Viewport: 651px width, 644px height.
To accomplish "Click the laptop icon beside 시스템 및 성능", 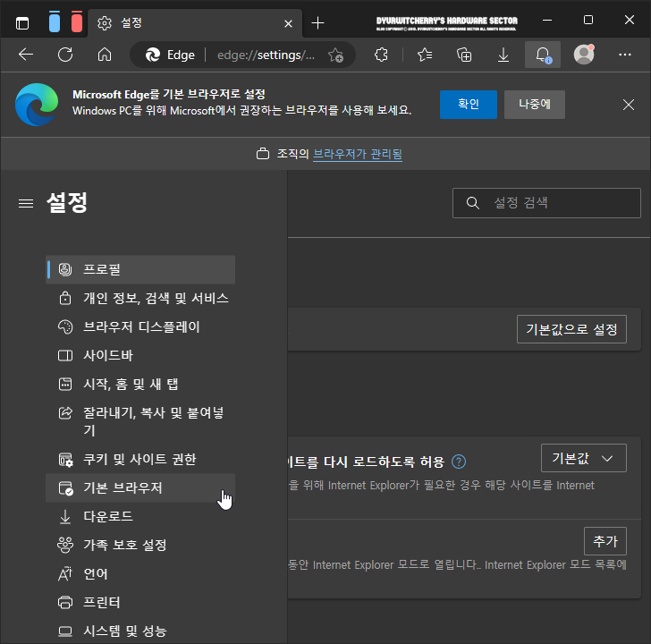I will (x=65, y=631).
